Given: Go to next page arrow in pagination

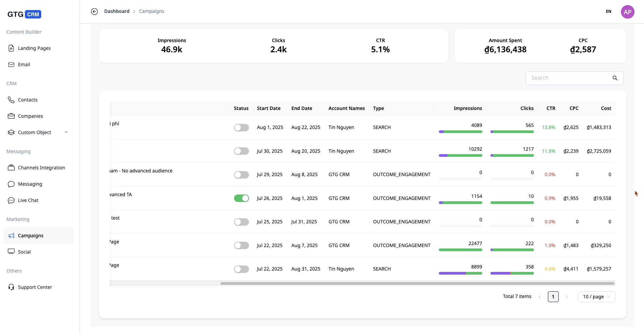Looking at the screenshot, I should coord(567,297).
